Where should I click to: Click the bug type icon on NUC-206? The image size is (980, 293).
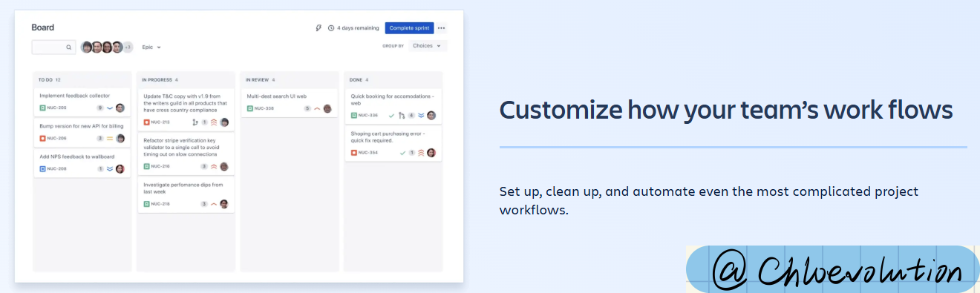point(42,138)
